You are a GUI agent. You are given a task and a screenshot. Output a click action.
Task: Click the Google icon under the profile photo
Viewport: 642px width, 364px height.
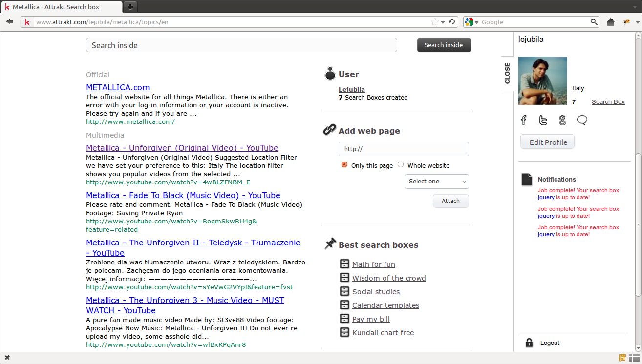click(562, 120)
